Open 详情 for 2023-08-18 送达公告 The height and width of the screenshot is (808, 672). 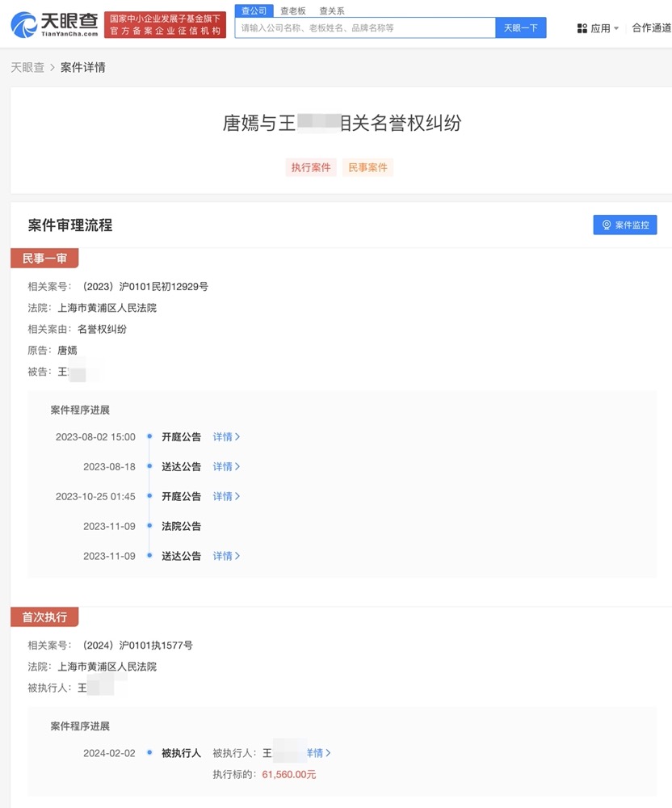tap(226, 467)
